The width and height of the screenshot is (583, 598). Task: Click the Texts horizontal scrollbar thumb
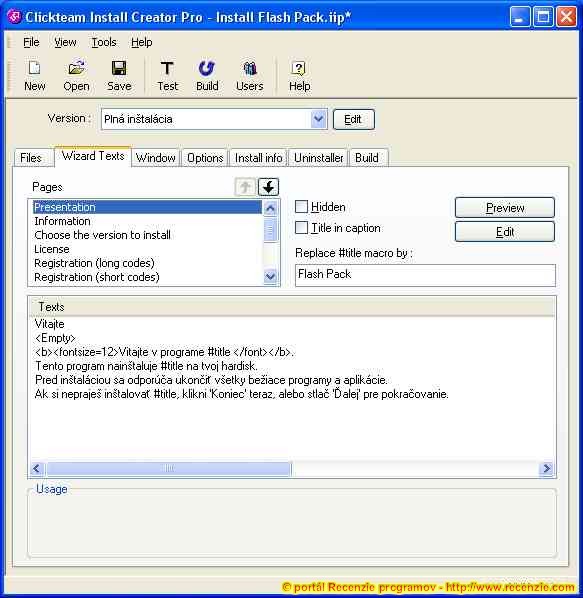point(168,468)
